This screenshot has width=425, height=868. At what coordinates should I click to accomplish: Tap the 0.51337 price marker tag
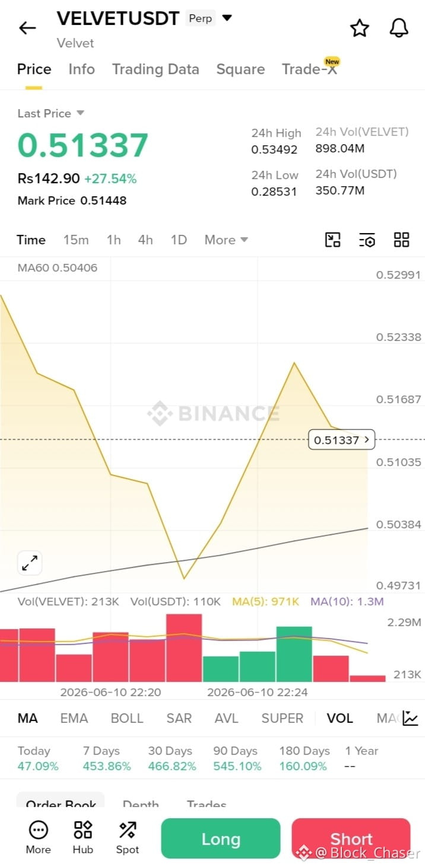coord(341,439)
